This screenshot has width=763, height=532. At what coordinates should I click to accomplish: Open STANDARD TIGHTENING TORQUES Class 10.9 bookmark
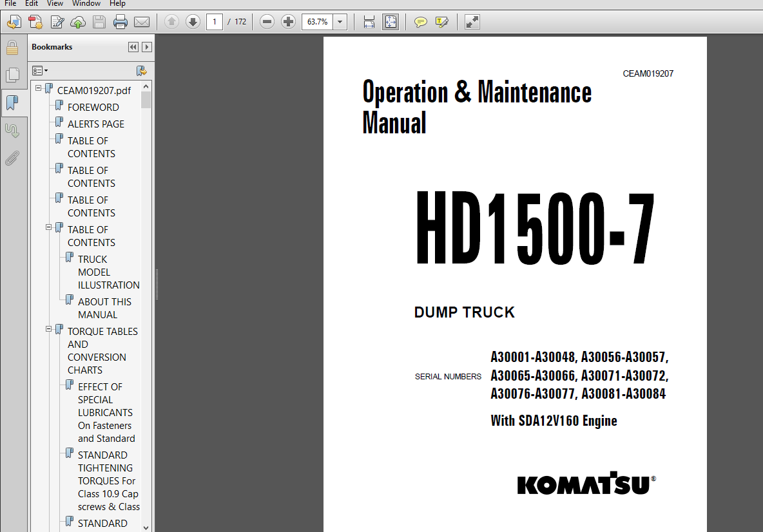(x=108, y=480)
